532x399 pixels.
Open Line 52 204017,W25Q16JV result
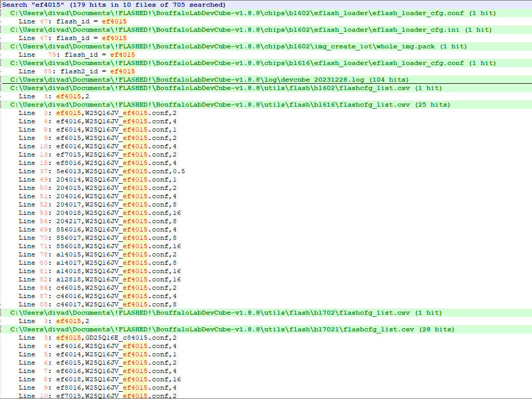tap(98, 204)
